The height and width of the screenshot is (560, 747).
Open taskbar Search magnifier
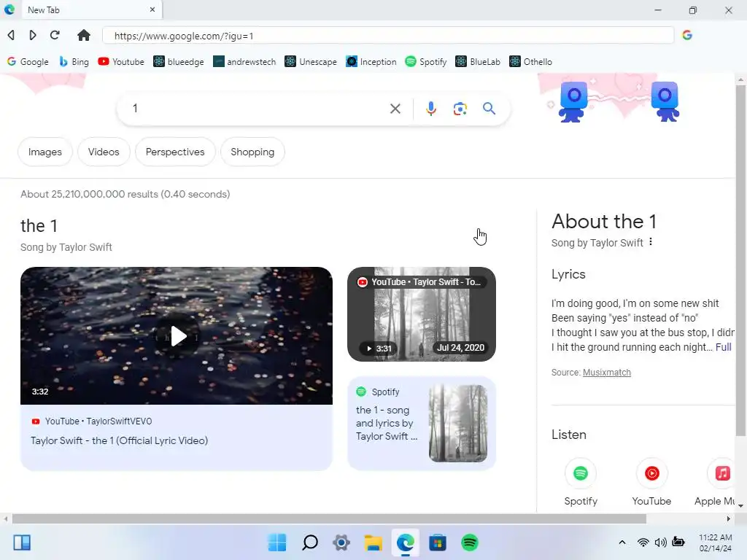[x=309, y=542]
